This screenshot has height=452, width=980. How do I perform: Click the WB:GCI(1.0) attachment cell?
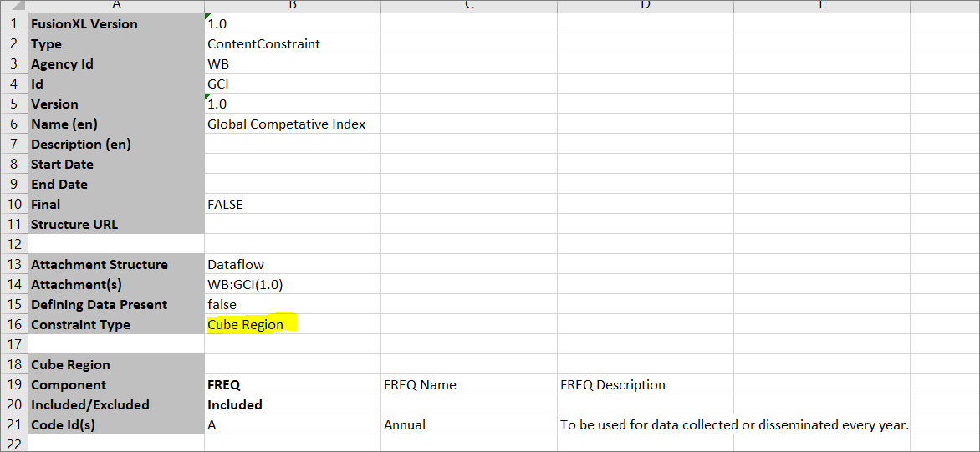pos(245,285)
